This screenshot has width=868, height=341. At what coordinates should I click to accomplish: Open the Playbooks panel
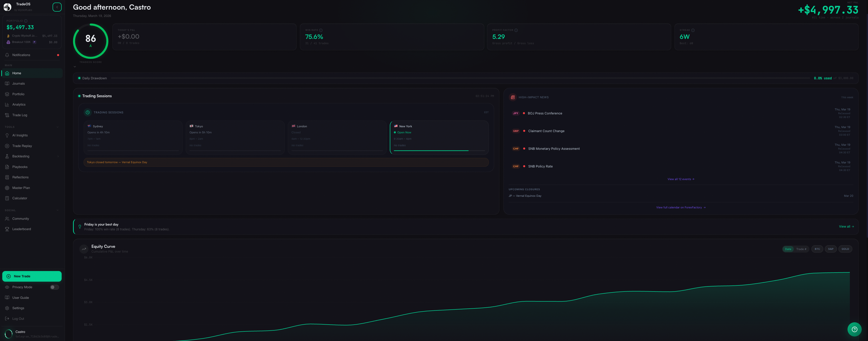pos(19,166)
